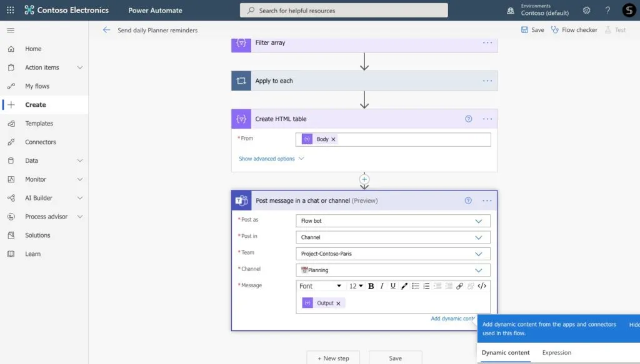Expand Show advanced options
The height and width of the screenshot is (364, 640).
pos(271,159)
